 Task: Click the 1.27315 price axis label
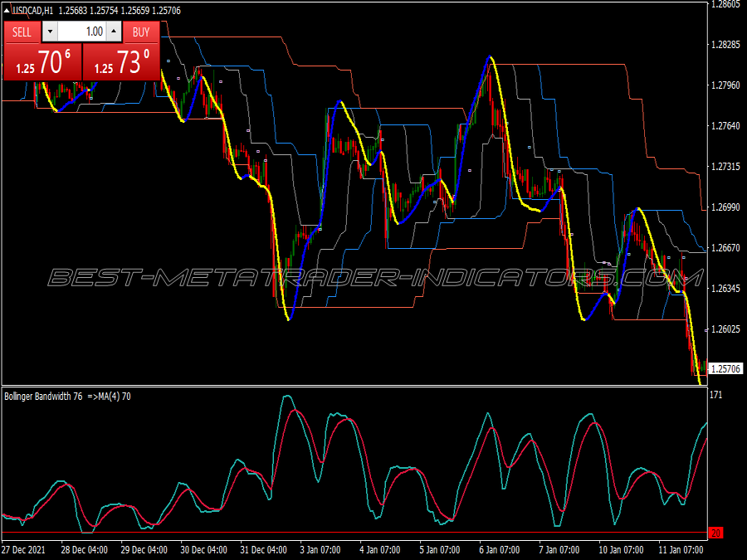click(725, 166)
